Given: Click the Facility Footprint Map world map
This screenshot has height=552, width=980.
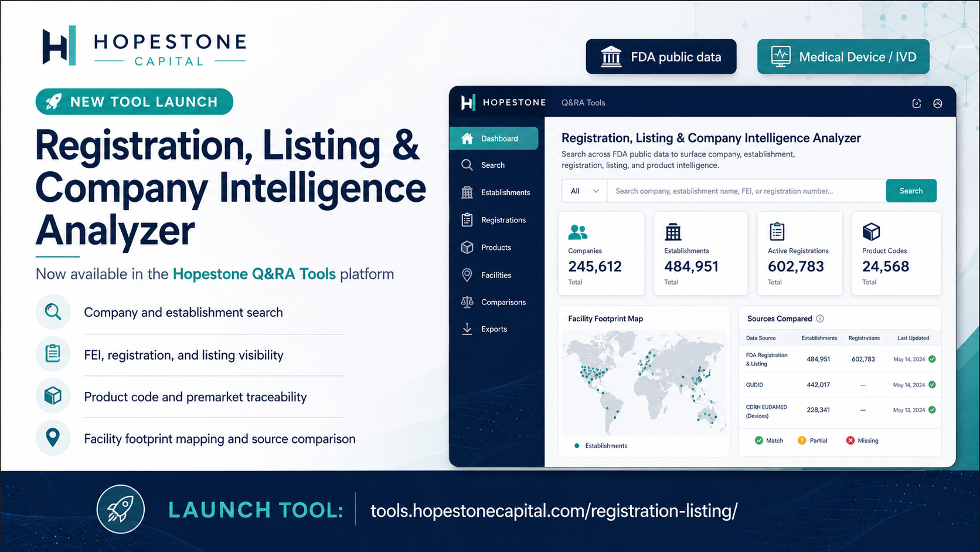Looking at the screenshot, I should pyautogui.click(x=644, y=382).
